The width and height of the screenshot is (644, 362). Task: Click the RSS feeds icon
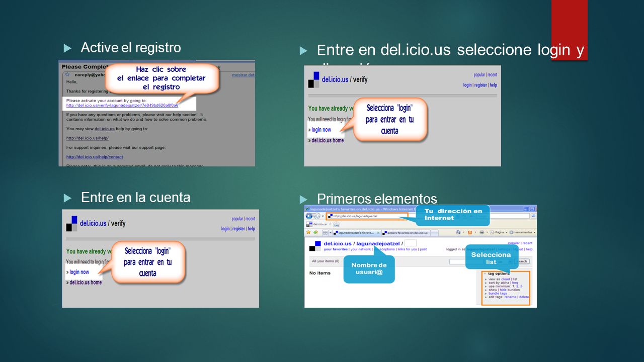(x=470, y=232)
